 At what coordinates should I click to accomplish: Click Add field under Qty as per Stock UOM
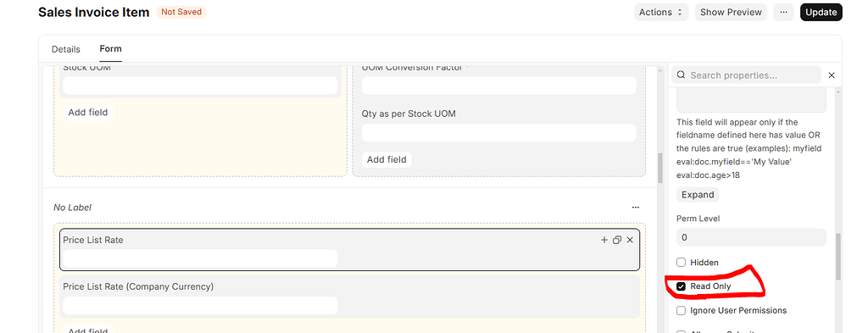[x=387, y=159]
